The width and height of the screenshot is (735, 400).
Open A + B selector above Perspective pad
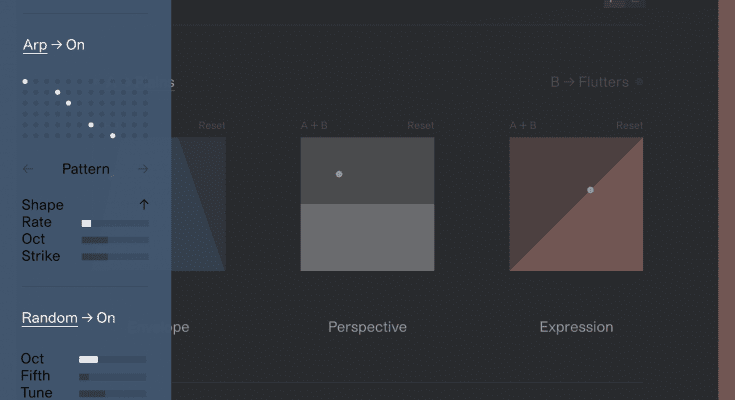(314, 126)
